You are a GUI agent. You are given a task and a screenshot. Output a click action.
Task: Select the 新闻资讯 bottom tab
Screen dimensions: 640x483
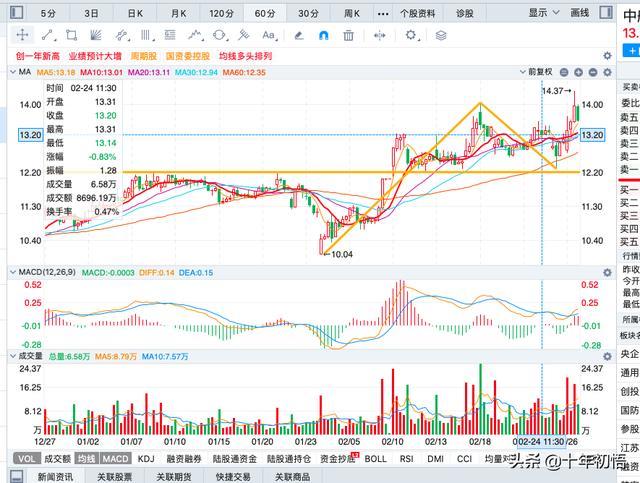point(56,477)
